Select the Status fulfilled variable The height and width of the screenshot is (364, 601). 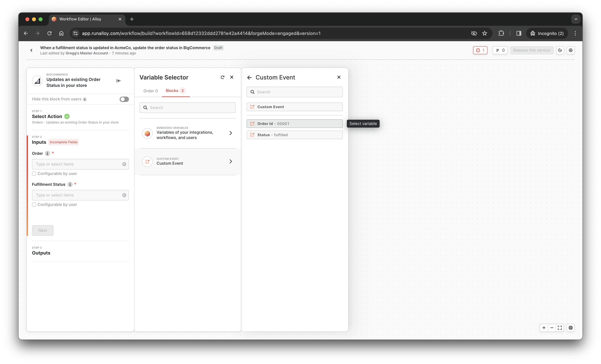(x=294, y=135)
